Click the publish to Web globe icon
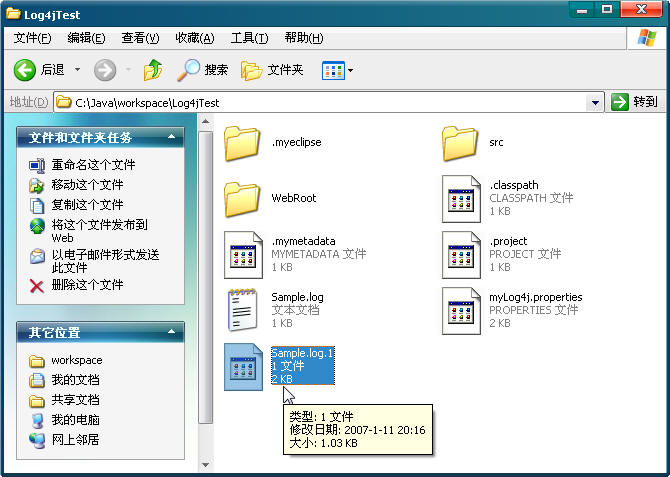Viewport: 670px width, 477px height. click(37, 226)
